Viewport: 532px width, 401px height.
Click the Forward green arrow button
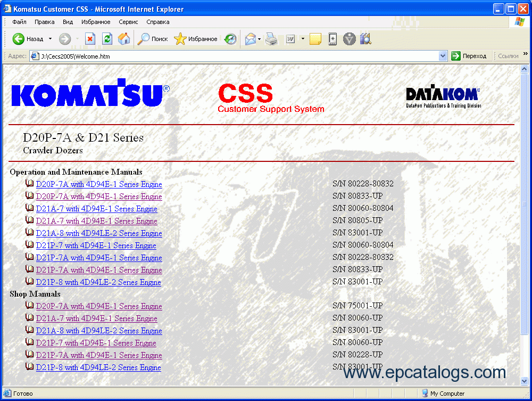click(65, 39)
